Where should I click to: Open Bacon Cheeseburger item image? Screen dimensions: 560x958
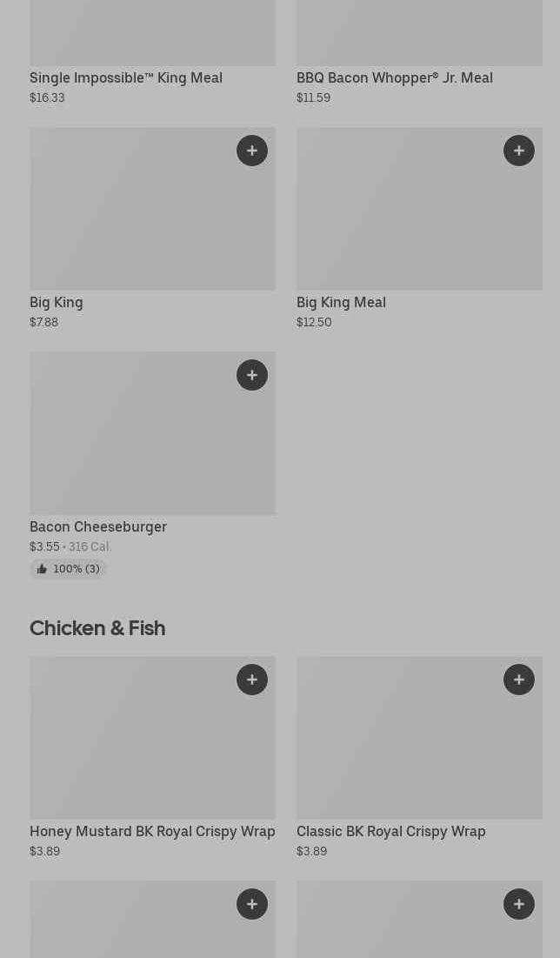[153, 433]
